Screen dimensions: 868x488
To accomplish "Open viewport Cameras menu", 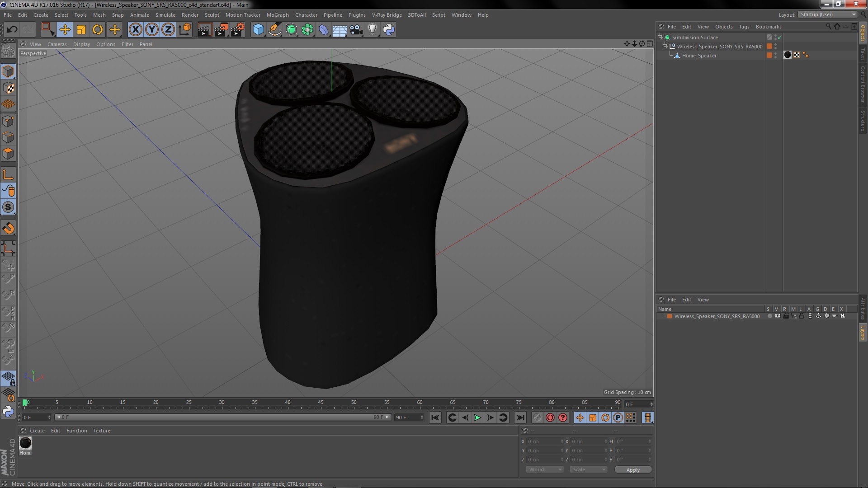I will (57, 44).
